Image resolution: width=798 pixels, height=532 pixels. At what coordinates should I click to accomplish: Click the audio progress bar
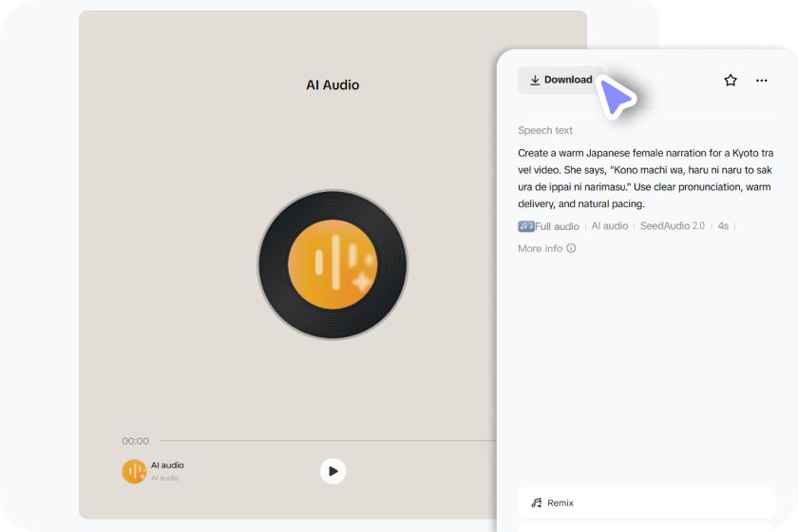pyautogui.click(x=328, y=441)
